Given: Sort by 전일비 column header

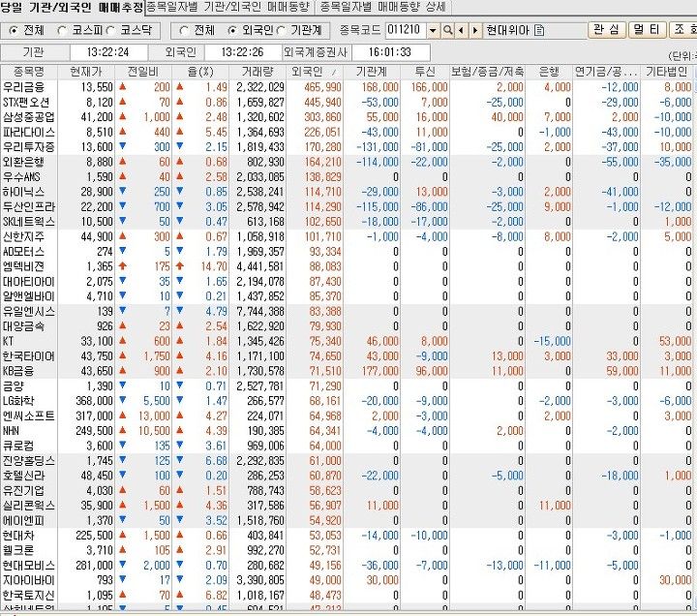Looking at the screenshot, I should 143,72.
